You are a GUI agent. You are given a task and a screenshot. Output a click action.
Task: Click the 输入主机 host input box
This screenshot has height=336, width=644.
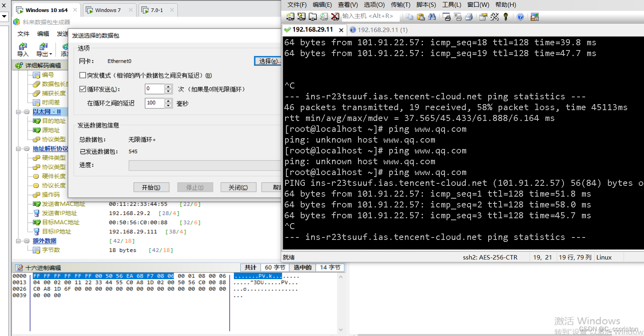[371, 16]
